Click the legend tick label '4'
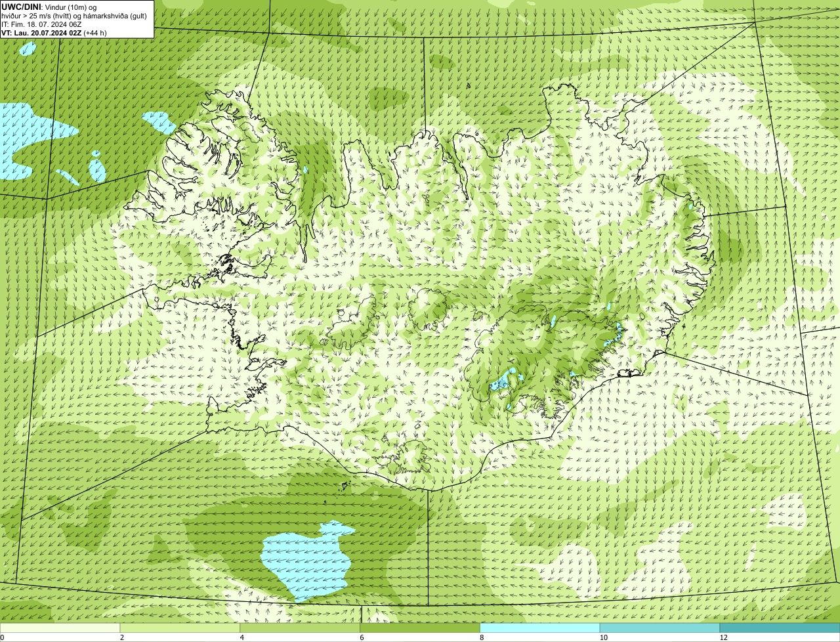Viewport: 840px width, 642px height. pos(241,637)
